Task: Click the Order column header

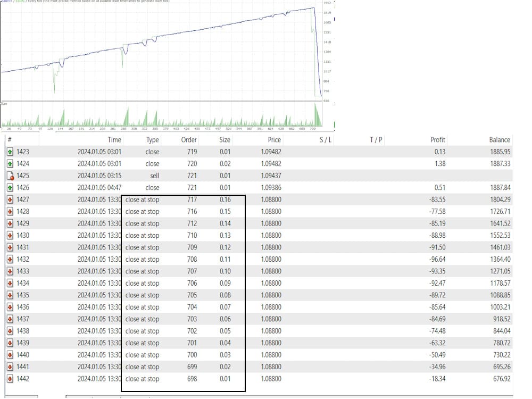Action: pyautogui.click(x=189, y=140)
